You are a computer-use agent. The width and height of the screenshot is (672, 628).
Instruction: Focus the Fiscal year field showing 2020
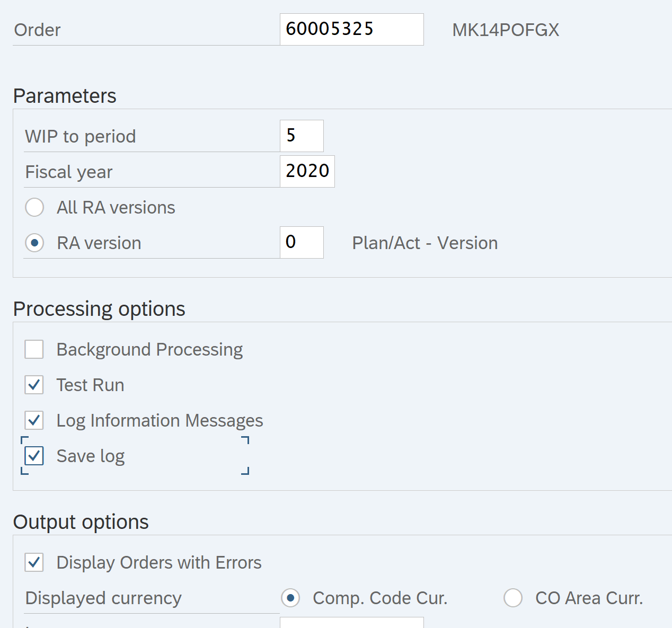tap(307, 171)
